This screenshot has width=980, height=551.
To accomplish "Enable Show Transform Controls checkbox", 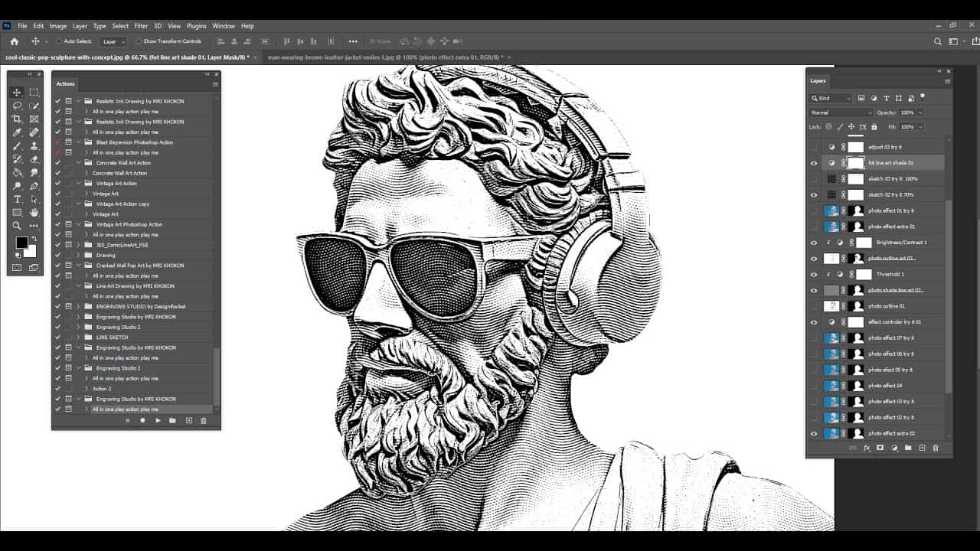I will (x=139, y=41).
